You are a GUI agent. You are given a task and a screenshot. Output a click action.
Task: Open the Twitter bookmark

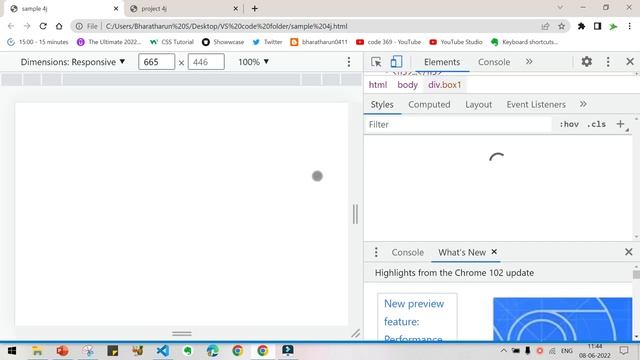pyautogui.click(x=267, y=42)
